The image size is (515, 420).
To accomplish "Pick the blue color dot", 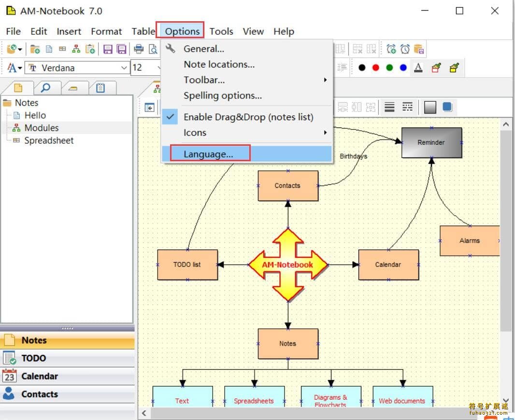I will click(x=403, y=68).
